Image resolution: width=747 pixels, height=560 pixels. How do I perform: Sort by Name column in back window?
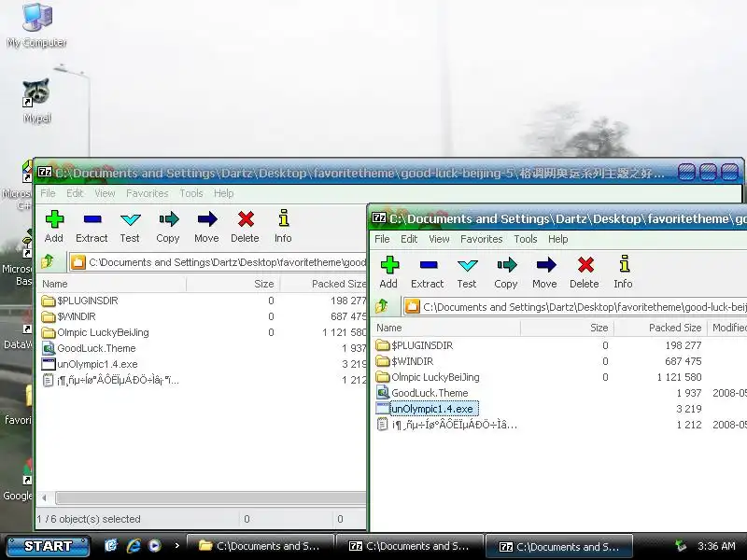[x=111, y=284]
